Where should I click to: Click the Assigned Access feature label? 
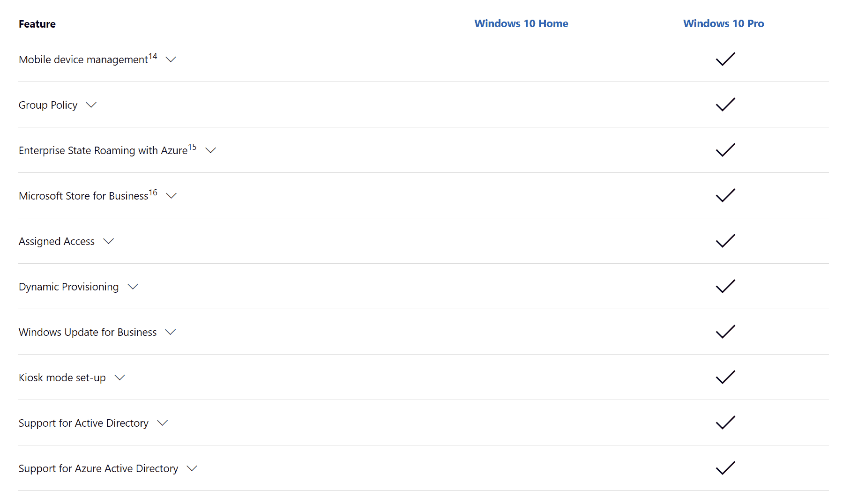pos(57,241)
